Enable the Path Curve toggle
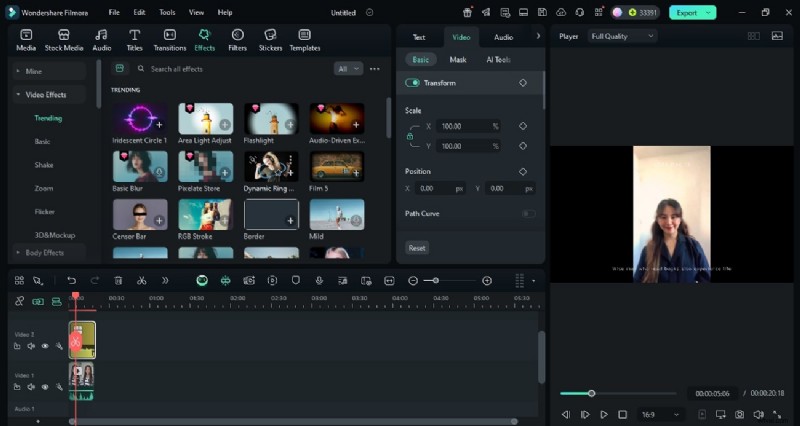 coord(527,214)
